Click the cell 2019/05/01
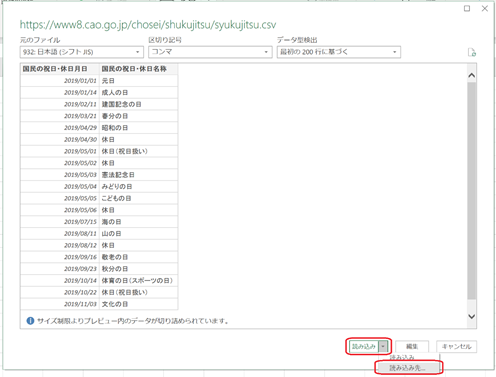 [60, 151]
